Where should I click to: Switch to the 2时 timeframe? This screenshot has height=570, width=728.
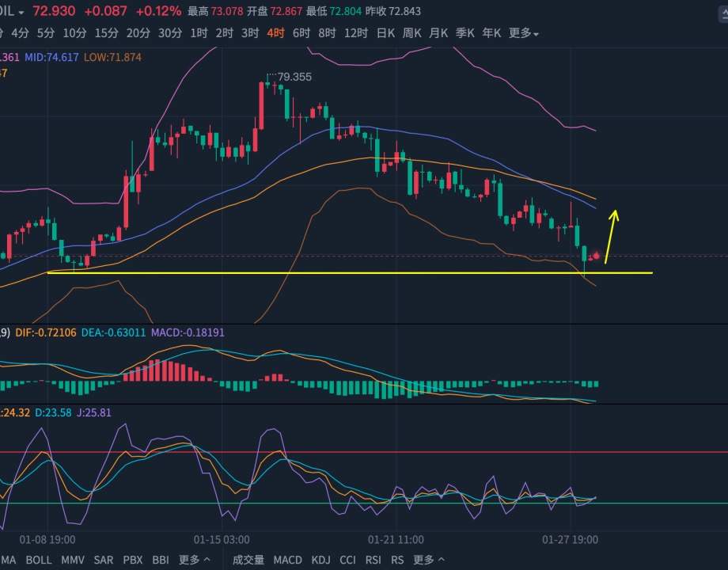click(x=224, y=33)
